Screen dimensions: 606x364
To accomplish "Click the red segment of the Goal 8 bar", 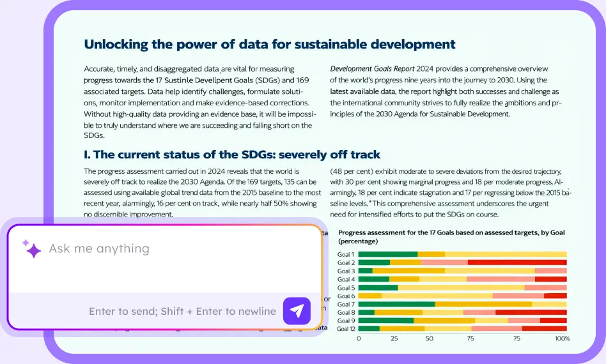I will [x=531, y=312].
